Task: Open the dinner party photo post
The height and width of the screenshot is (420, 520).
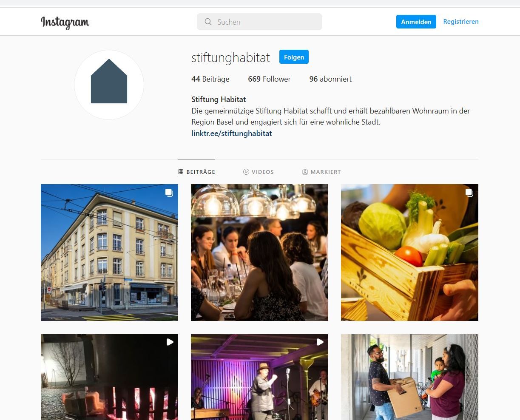Action: tap(259, 253)
